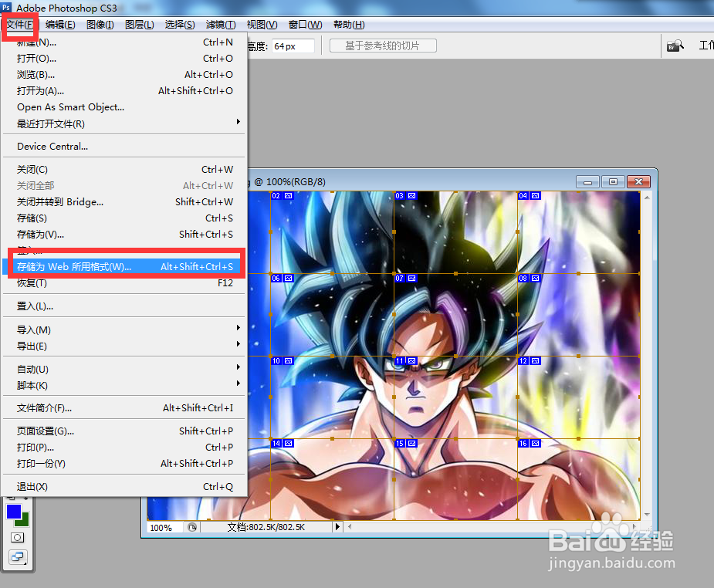Click slice 02 image badge icon
714x588 pixels.
288,196
